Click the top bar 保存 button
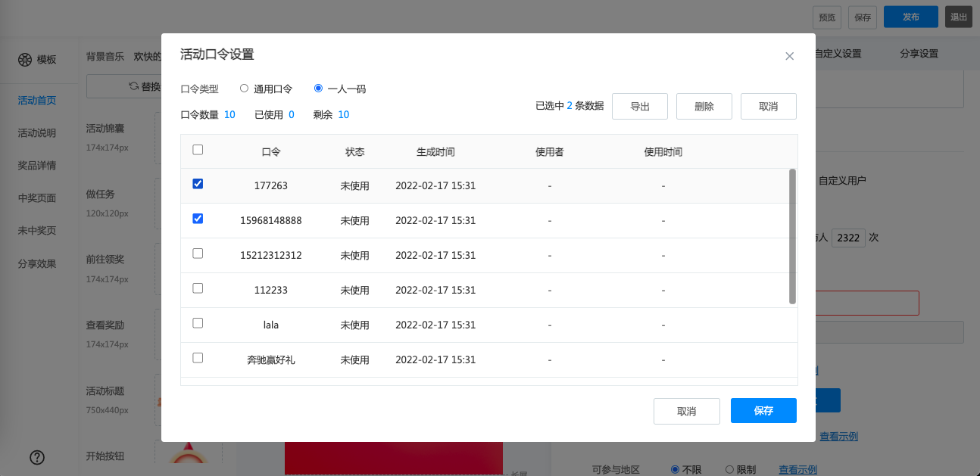This screenshot has width=980, height=476. [863, 17]
